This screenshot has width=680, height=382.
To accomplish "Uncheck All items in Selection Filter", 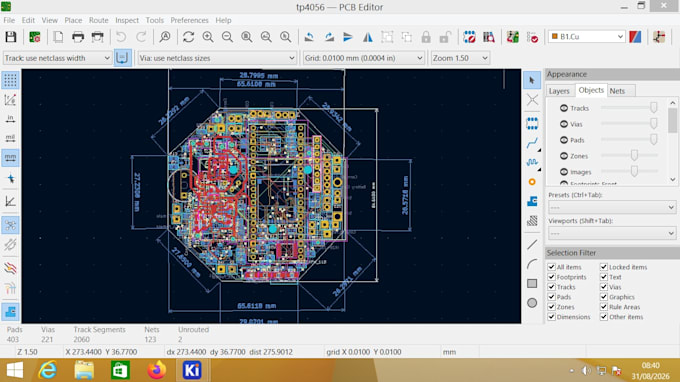I will point(552,267).
